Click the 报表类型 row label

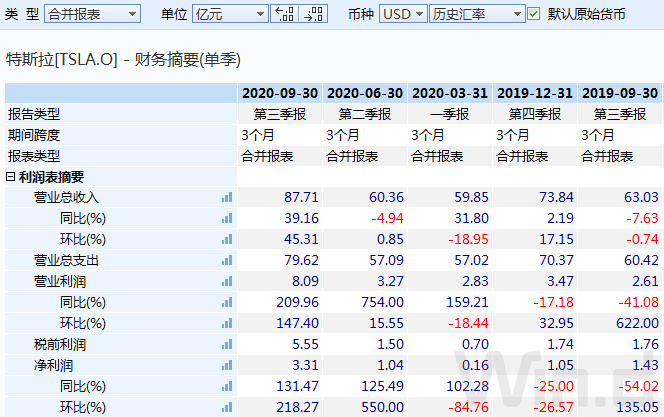click(34, 156)
